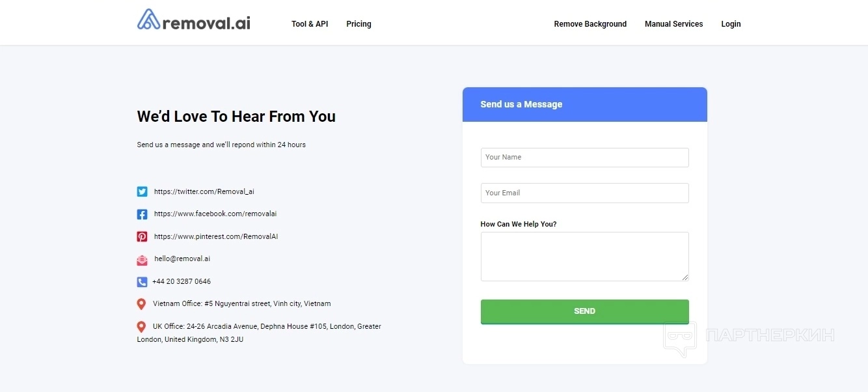This screenshot has width=868, height=392.
Task: Click into the Your Email field
Action: pyautogui.click(x=584, y=193)
